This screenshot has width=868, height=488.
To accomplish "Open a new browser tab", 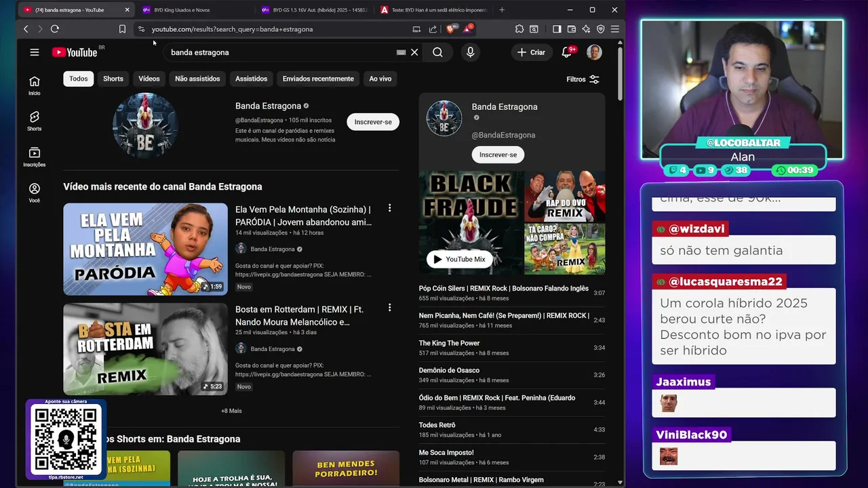I will [x=502, y=10].
